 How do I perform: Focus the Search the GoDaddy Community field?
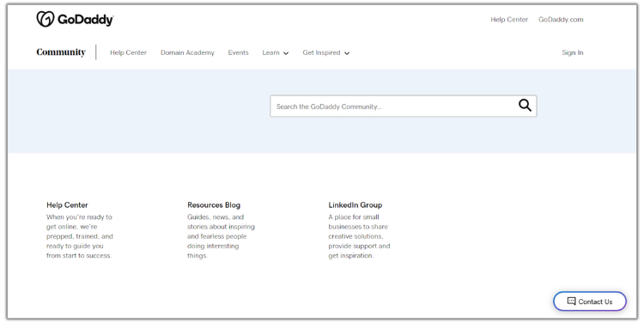[403, 106]
